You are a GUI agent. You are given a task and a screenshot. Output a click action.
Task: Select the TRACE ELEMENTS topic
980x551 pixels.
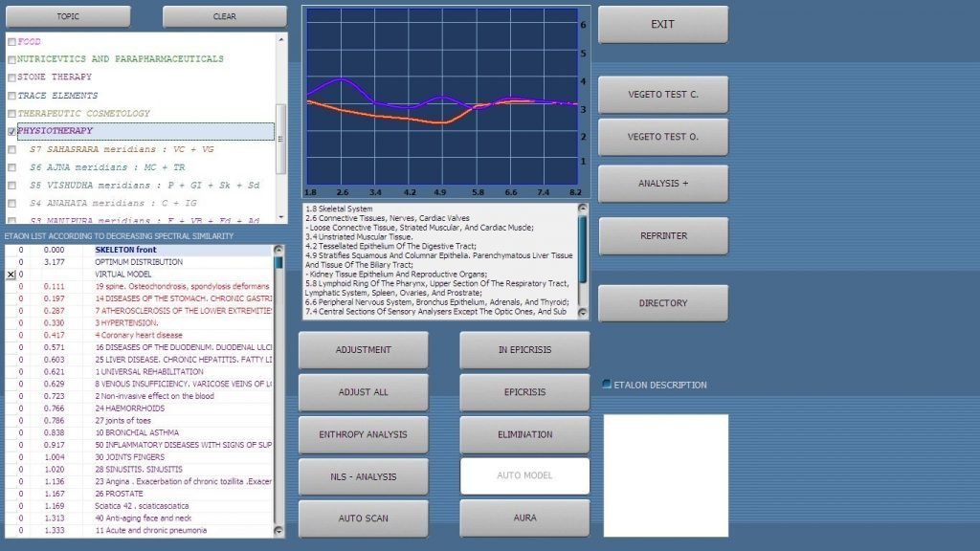point(57,96)
